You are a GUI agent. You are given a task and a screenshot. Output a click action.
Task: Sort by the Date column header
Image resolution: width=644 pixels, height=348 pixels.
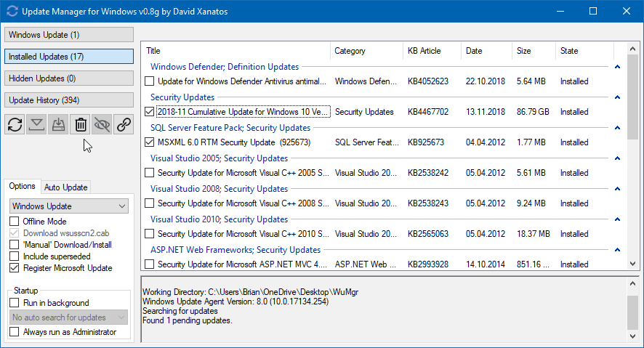point(487,51)
